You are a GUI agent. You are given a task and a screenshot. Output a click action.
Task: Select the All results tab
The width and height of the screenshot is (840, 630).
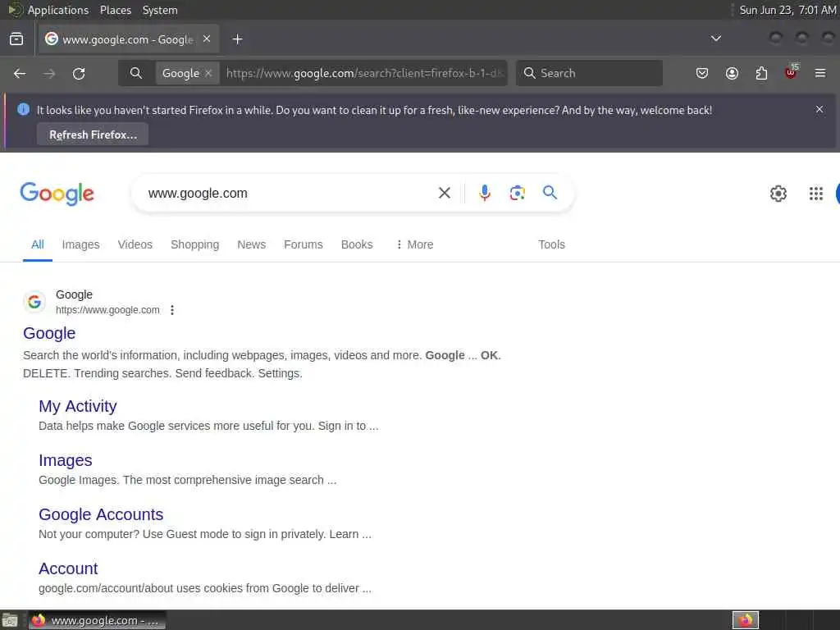click(38, 244)
